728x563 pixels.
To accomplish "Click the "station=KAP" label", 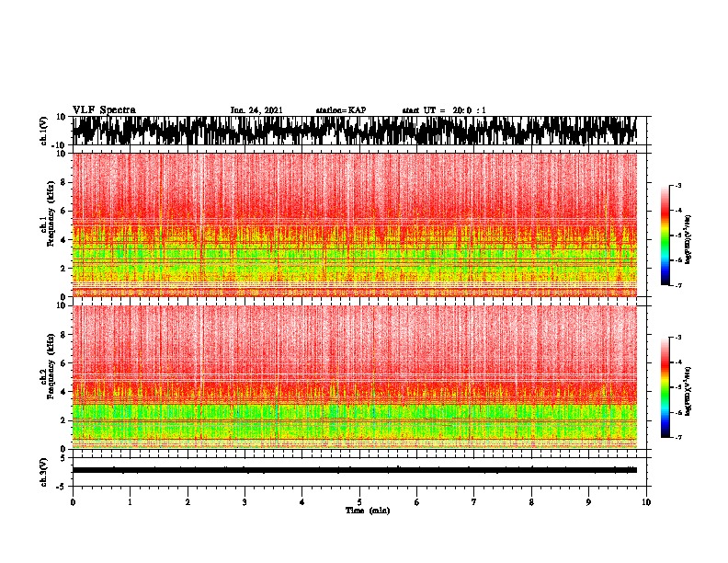I will (x=341, y=110).
